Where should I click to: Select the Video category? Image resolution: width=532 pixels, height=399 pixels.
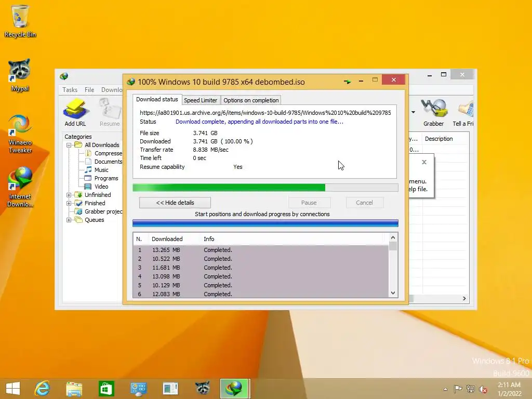97,187
